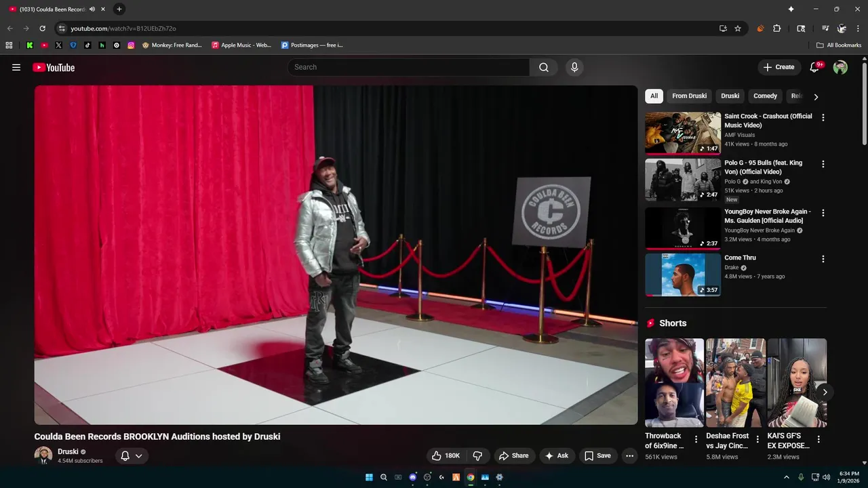Reload the page with the browser refresh button
This screenshot has width=868, height=488.
[x=42, y=28]
